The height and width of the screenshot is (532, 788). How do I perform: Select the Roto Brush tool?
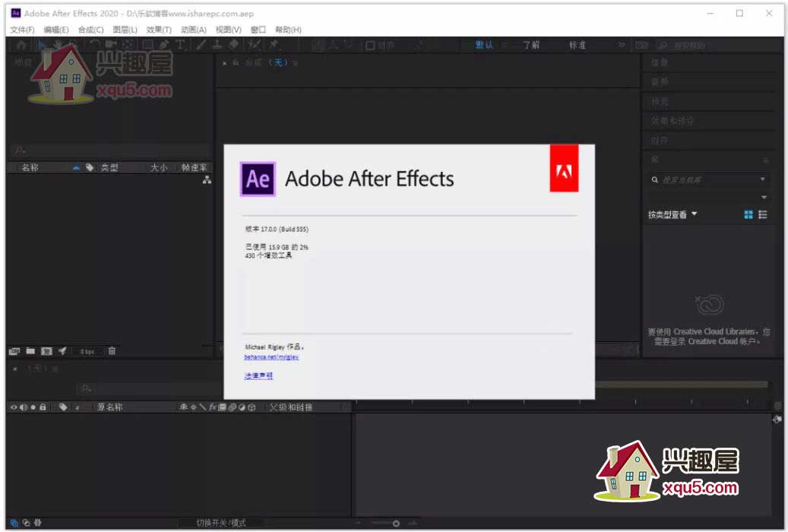pos(255,45)
